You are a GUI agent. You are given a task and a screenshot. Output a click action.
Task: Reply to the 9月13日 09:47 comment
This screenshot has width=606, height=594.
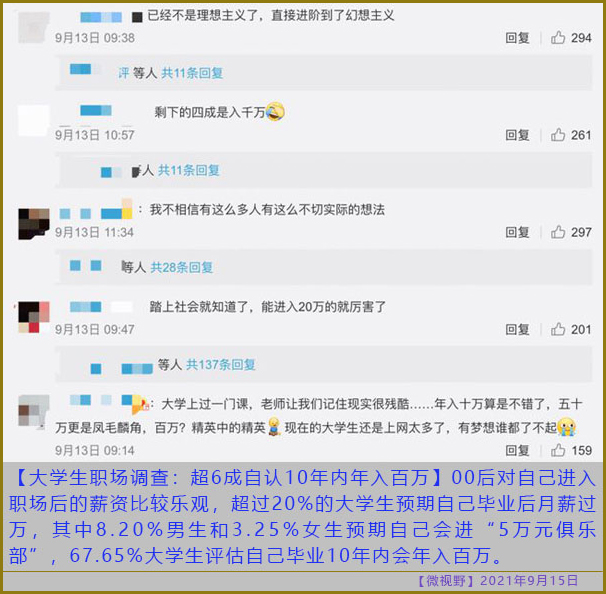(517, 330)
